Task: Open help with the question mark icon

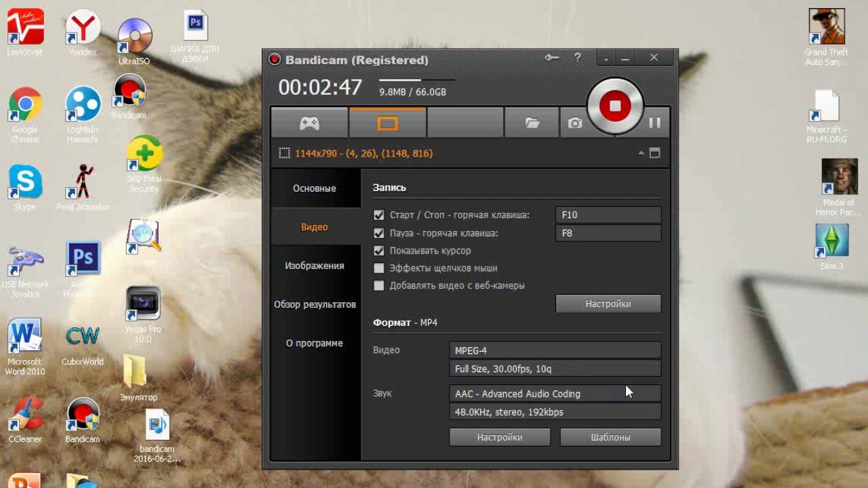Action: click(x=578, y=58)
